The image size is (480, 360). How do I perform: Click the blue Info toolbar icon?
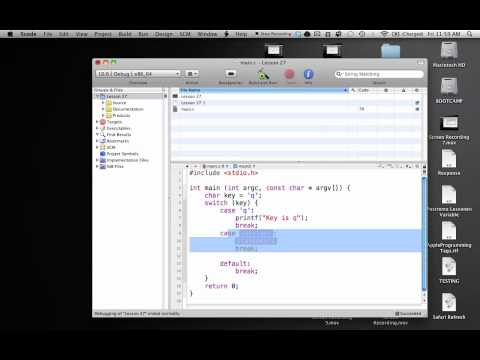pyautogui.click(x=308, y=74)
